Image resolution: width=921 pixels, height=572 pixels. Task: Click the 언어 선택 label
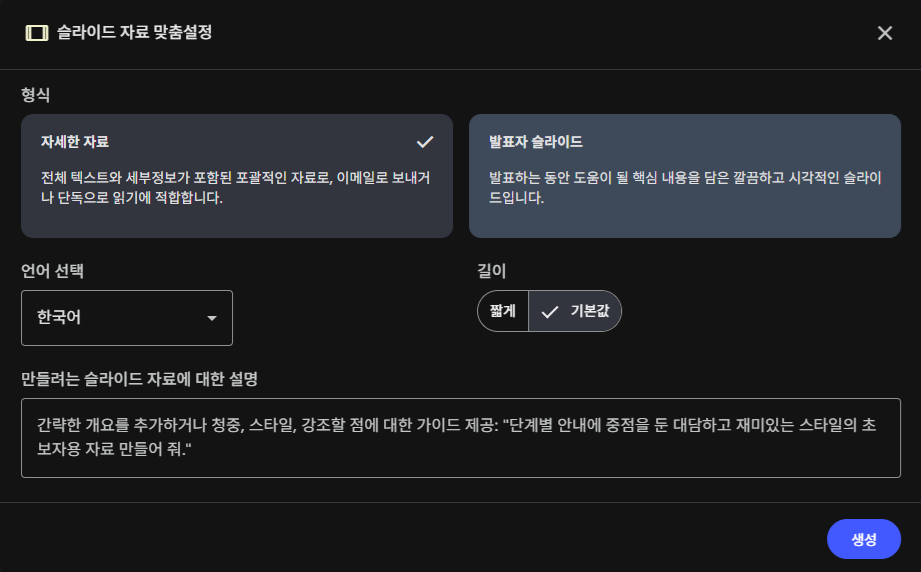pos(59,270)
